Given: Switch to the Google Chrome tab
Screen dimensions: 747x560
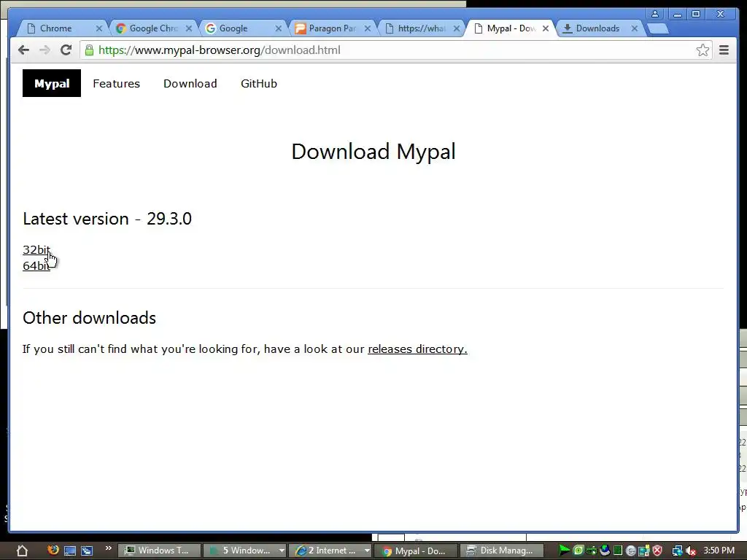Looking at the screenshot, I should (x=147, y=28).
